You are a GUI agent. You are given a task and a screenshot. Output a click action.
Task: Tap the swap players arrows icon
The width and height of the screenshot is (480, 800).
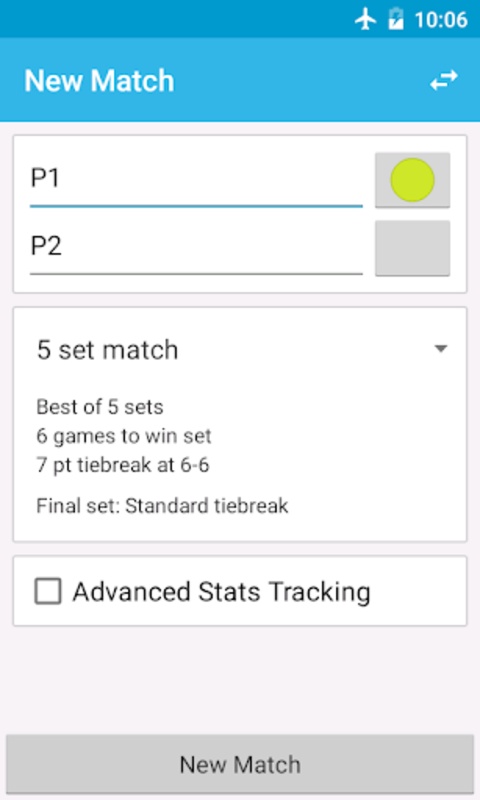tap(443, 81)
